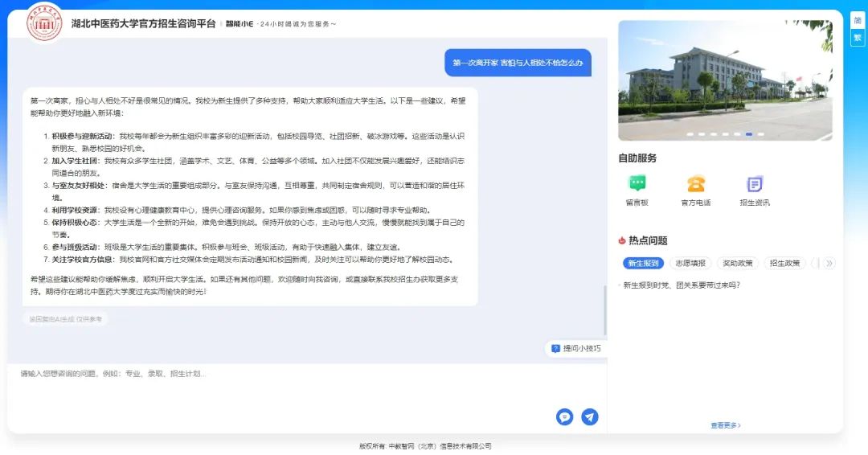Select the 新生报到 hot topic tab
Image resolution: width=868 pixels, height=455 pixels.
[x=643, y=263]
